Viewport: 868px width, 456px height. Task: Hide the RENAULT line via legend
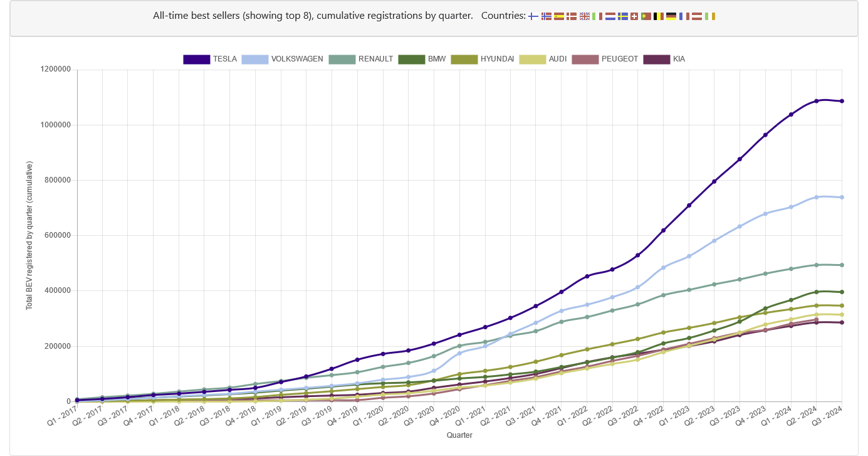pos(361,59)
